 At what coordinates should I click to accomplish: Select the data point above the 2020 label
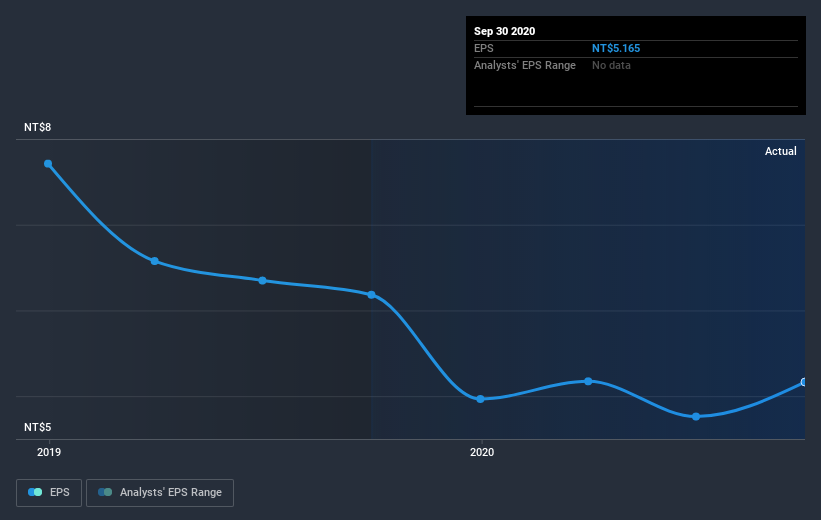coord(480,399)
